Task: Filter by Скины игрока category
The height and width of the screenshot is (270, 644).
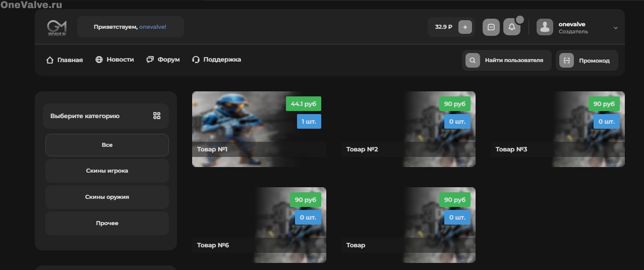Action: [x=107, y=171]
